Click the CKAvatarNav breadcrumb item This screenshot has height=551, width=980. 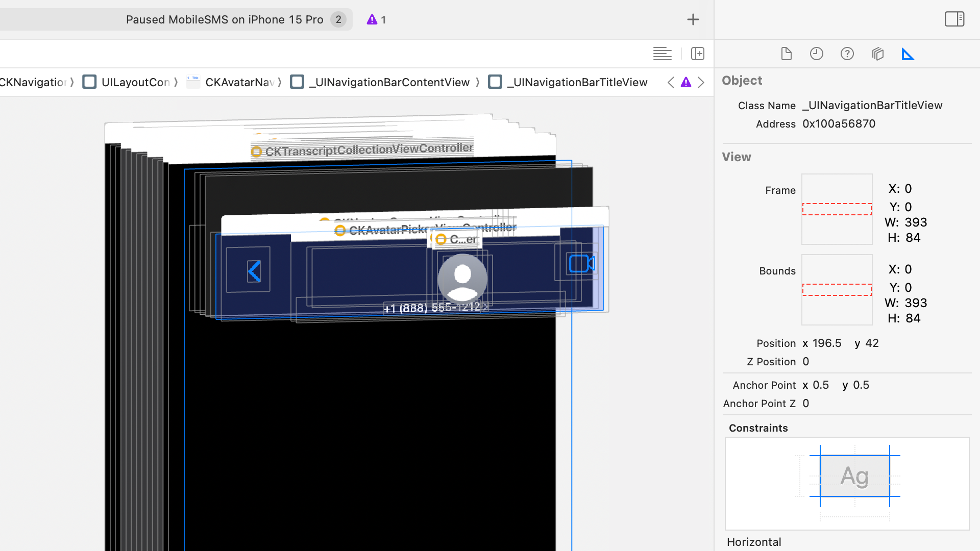239,82
